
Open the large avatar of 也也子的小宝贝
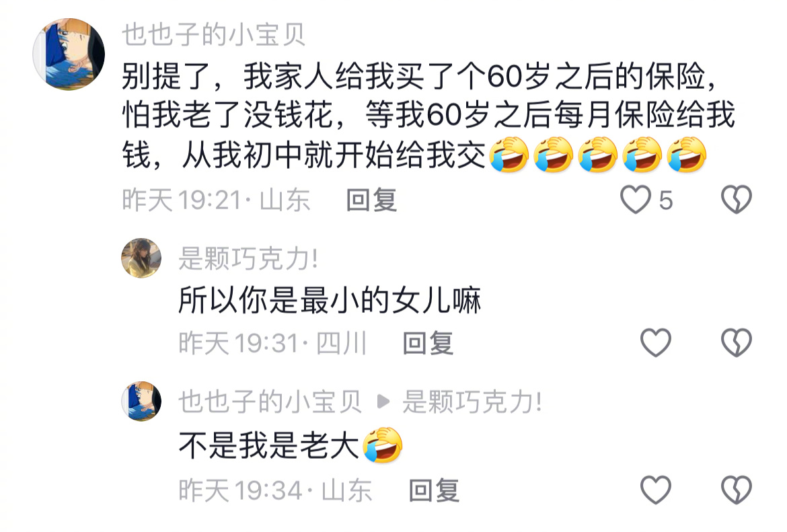(69, 54)
